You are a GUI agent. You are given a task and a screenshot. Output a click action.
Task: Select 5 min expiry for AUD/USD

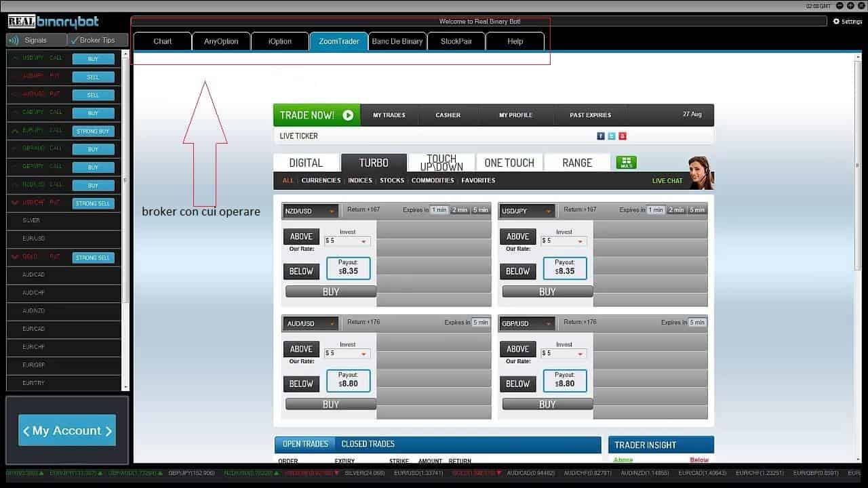pyautogui.click(x=481, y=323)
